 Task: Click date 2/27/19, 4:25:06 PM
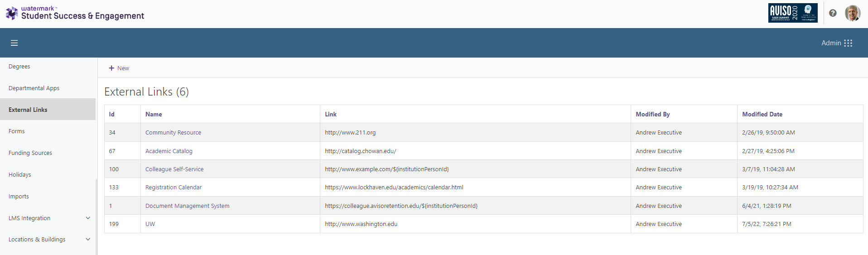click(768, 151)
